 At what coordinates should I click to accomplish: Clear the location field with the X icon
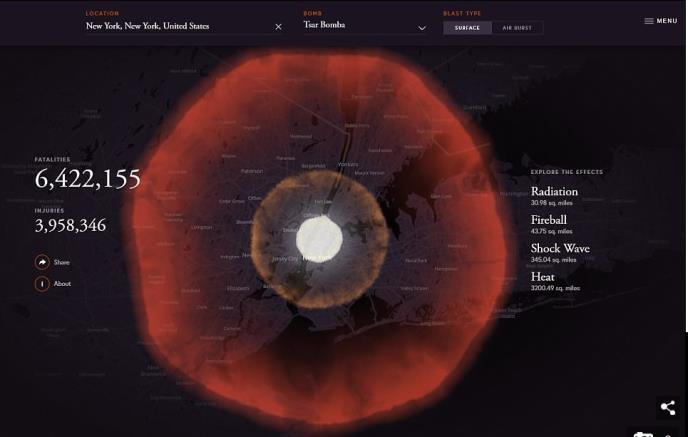click(x=278, y=27)
